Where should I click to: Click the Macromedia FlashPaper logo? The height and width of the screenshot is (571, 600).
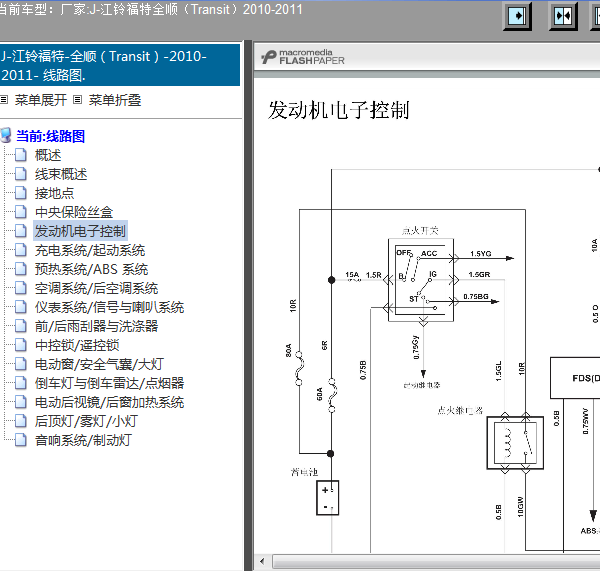click(303, 57)
